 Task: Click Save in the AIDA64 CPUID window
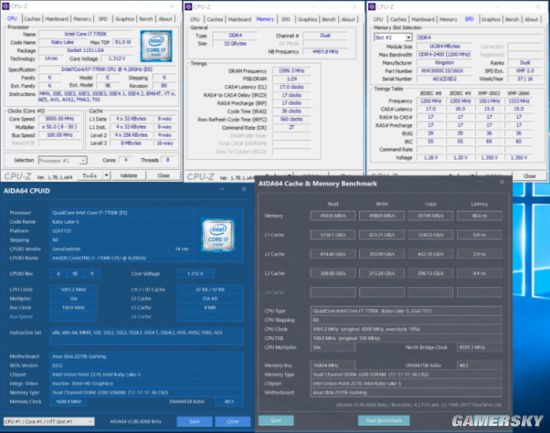(x=195, y=421)
